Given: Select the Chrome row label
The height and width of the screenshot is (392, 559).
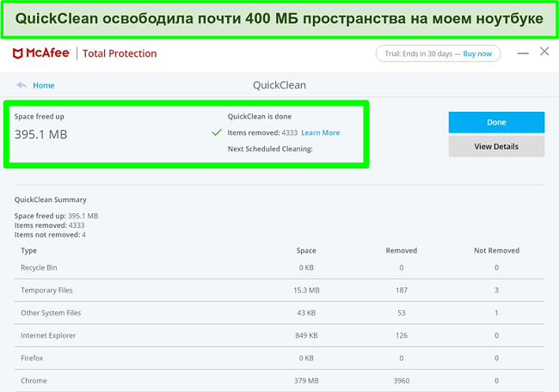Looking at the screenshot, I should [x=34, y=381].
